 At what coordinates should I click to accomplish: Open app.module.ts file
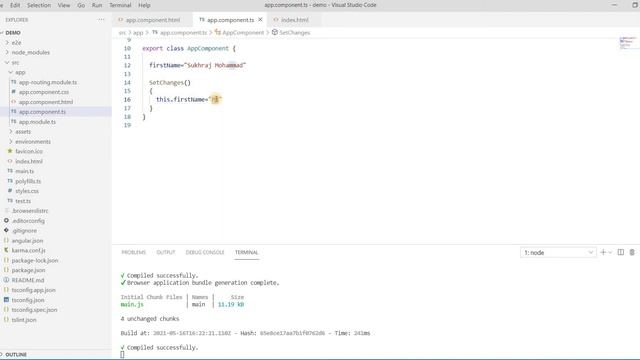point(37,122)
